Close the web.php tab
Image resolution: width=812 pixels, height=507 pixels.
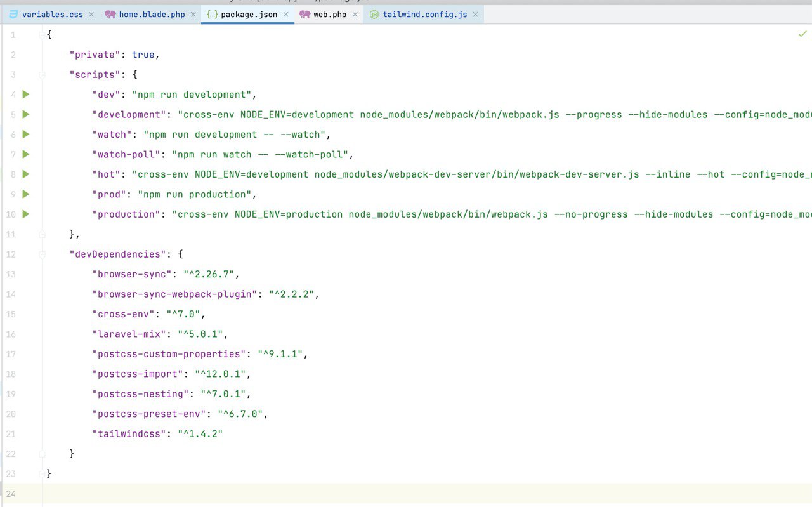355,14
